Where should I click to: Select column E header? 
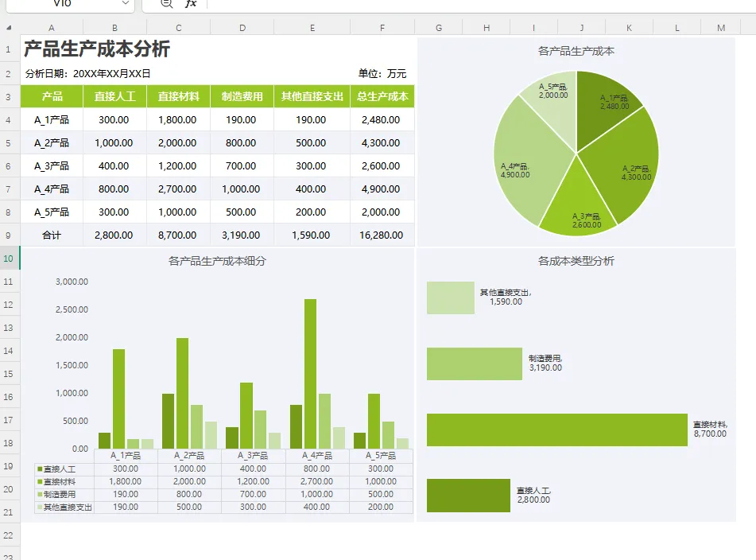point(312,28)
